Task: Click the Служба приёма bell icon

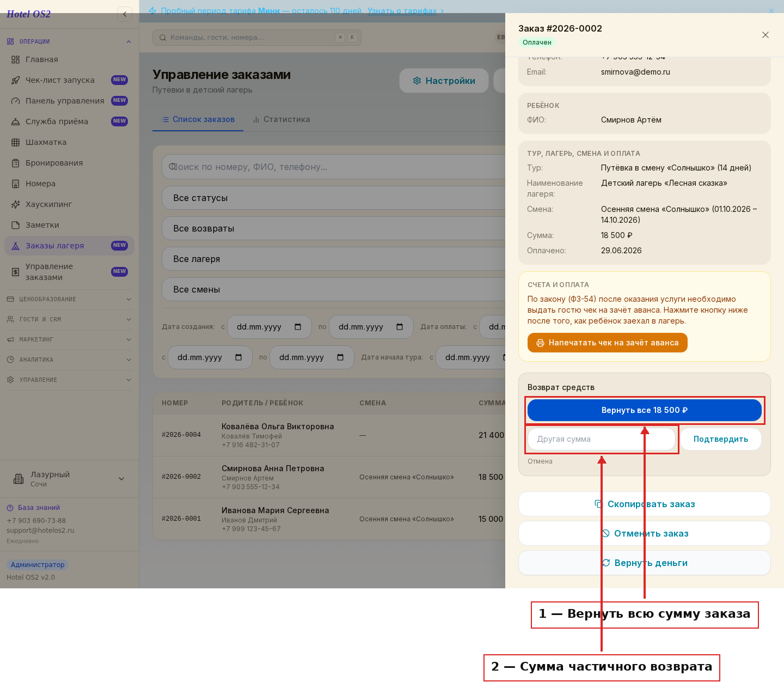Action: click(15, 121)
